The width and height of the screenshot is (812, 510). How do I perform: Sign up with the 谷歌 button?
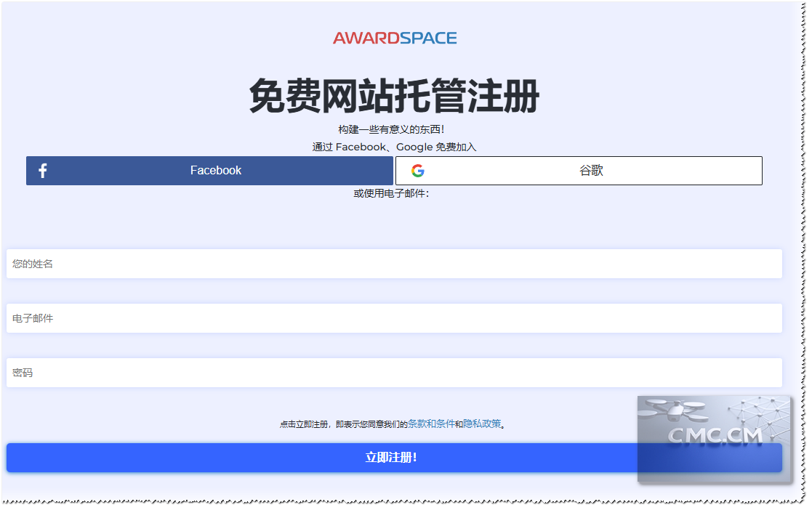click(x=579, y=170)
